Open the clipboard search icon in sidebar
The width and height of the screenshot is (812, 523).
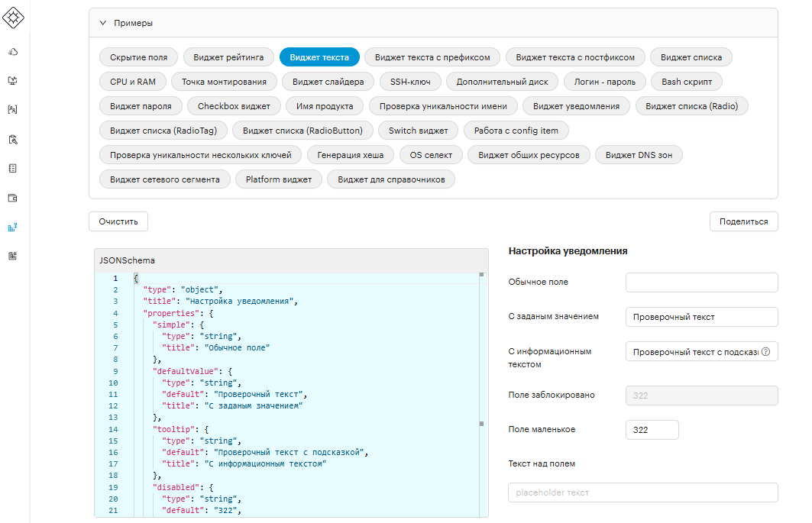(13, 139)
